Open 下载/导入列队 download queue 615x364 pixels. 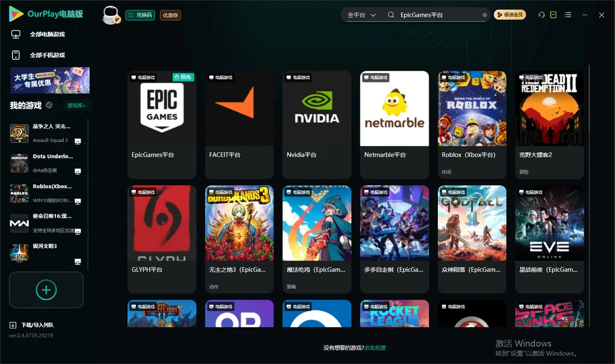32,325
